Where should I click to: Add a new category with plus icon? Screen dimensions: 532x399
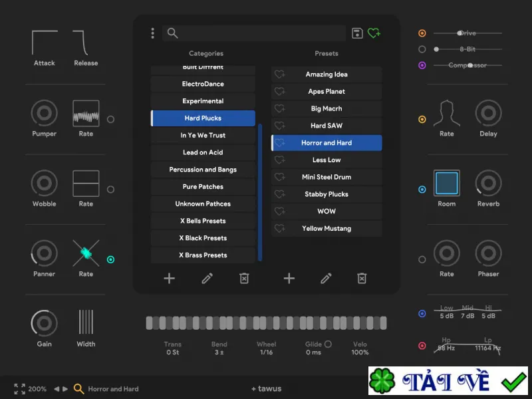pos(170,279)
